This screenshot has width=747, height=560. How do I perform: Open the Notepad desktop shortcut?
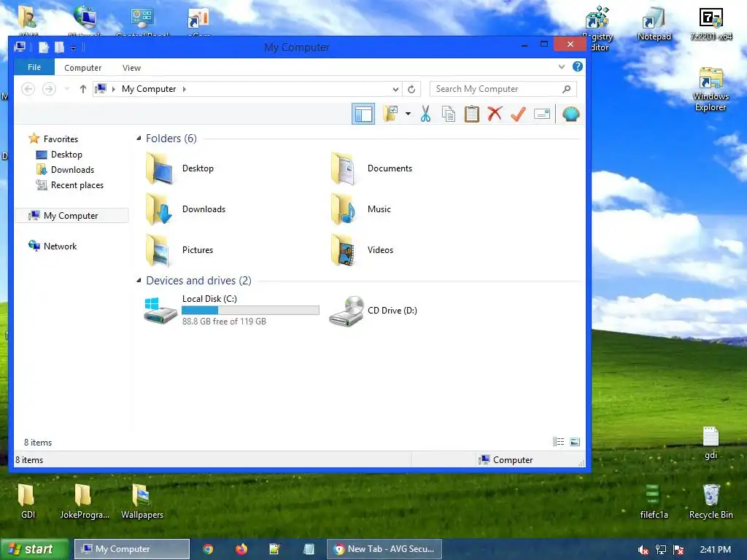[654, 24]
